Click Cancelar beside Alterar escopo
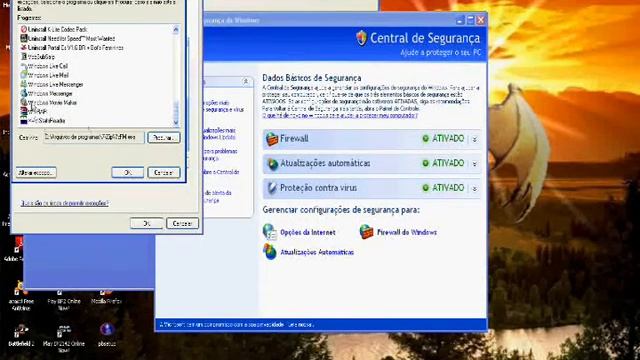 164,173
